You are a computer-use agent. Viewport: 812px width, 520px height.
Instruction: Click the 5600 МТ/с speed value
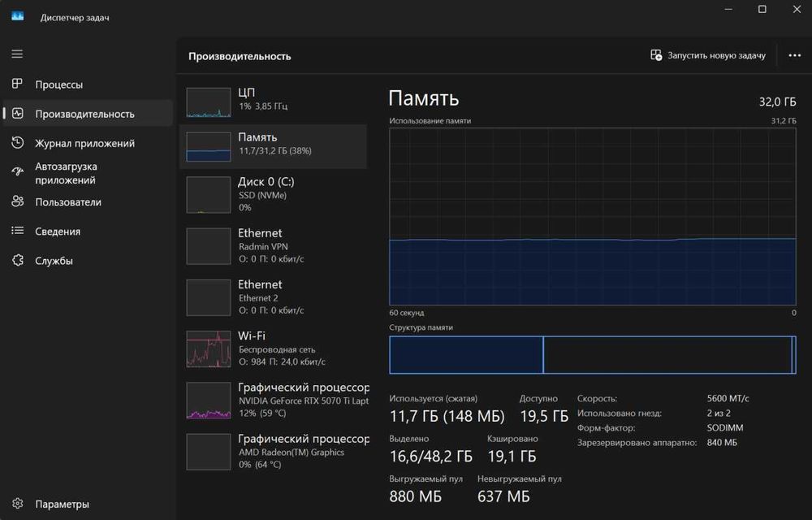728,398
